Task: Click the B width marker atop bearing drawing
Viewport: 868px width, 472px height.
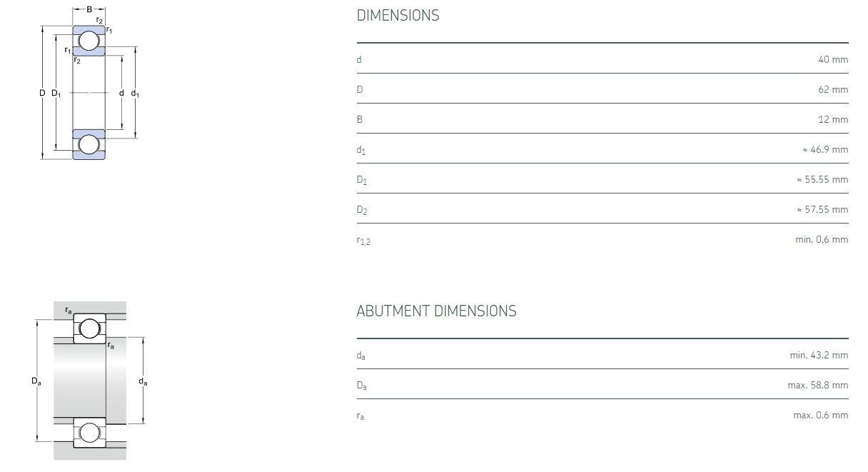Action: [x=89, y=9]
